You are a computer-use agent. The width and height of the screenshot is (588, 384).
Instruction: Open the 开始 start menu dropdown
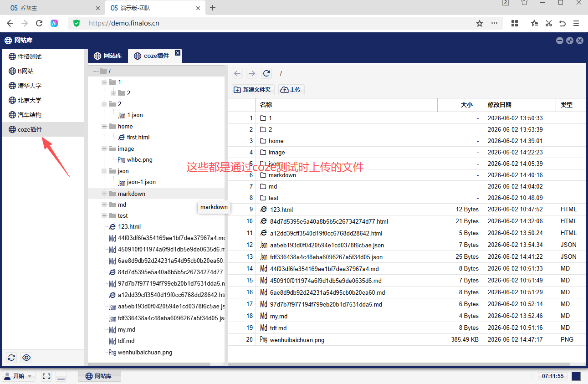tap(19, 376)
